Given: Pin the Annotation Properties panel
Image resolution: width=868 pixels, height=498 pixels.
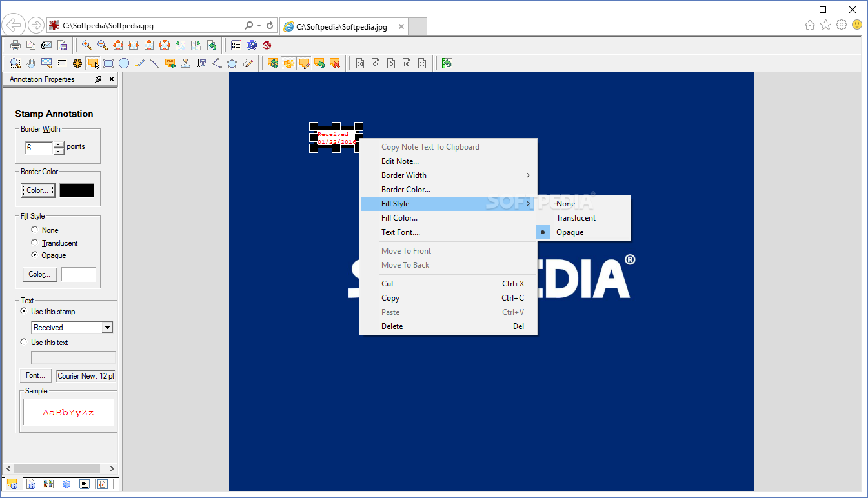Looking at the screenshot, I should [x=98, y=79].
